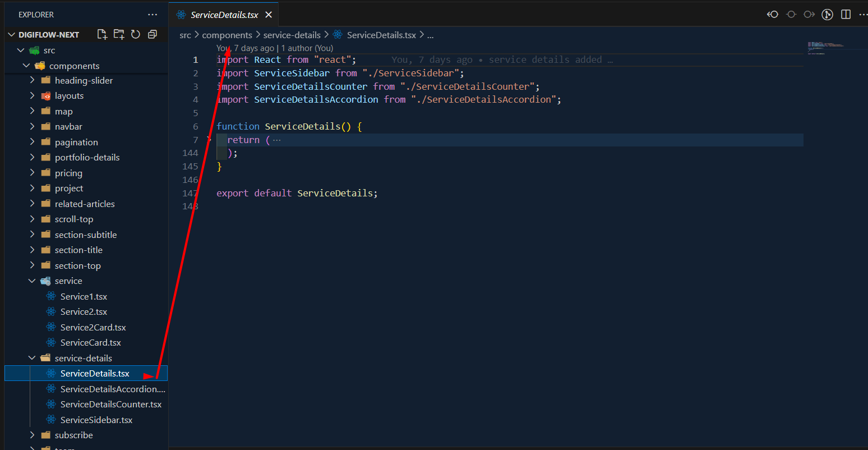Collapse the service-details folder chevron
The height and width of the screenshot is (450, 868).
pyautogui.click(x=32, y=358)
